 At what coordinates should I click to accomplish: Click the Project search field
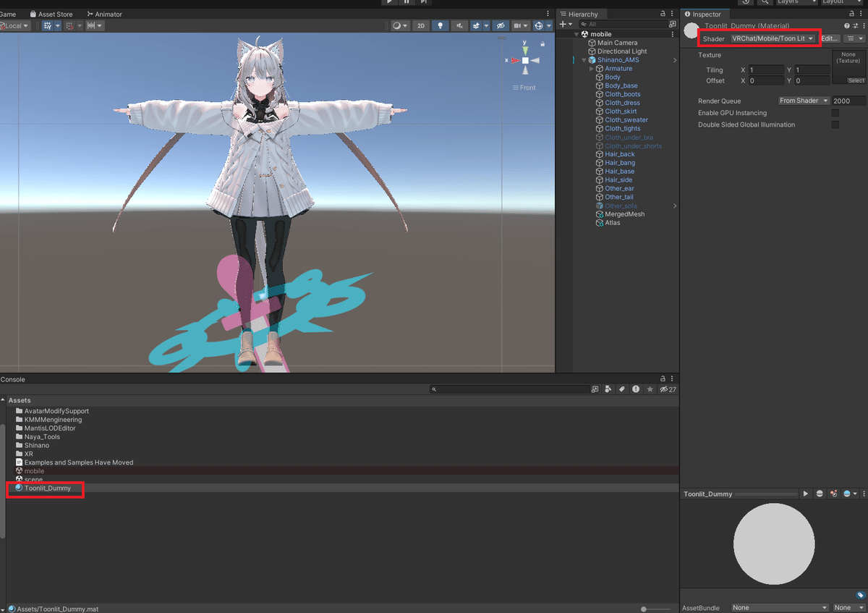click(510, 389)
